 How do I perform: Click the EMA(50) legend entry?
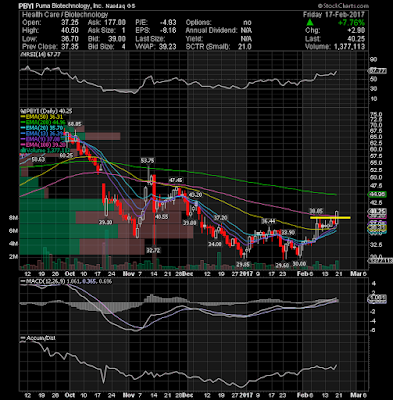click(41, 117)
